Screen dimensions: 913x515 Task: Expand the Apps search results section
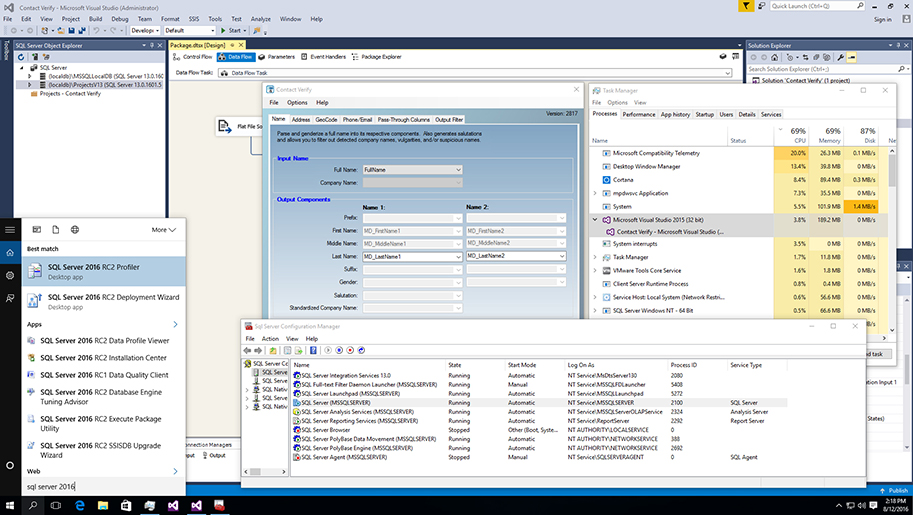tap(175, 324)
